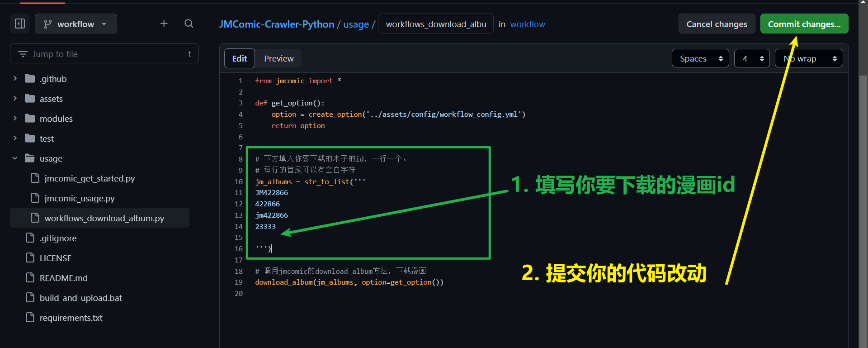Viewport: 868px width, 348px height.
Task: Open the modules folder icon
Action: pyautogui.click(x=30, y=119)
